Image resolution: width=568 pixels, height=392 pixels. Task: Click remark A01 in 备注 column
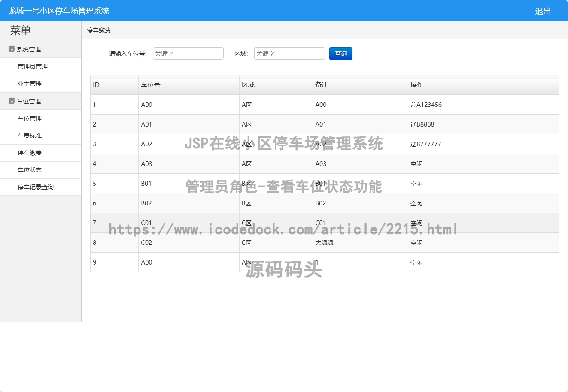click(x=321, y=124)
